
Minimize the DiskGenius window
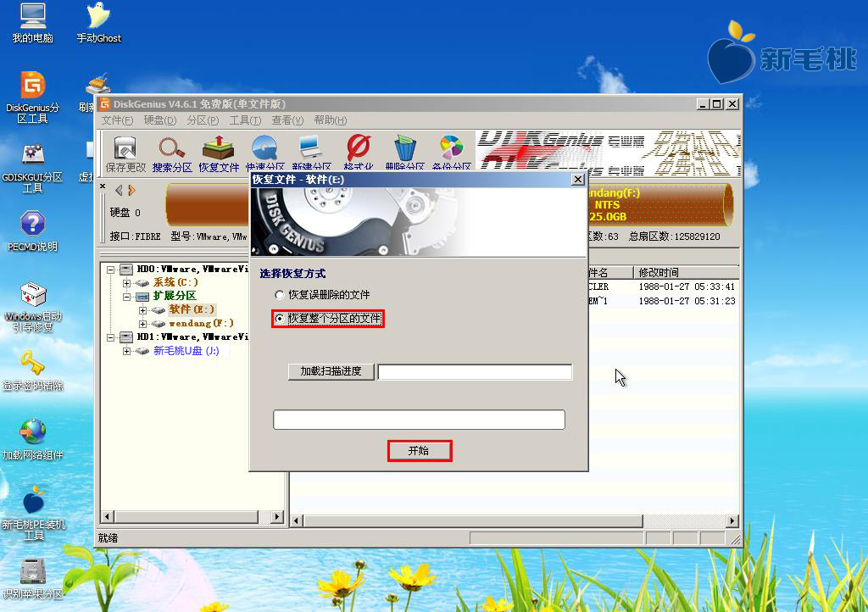[703, 104]
